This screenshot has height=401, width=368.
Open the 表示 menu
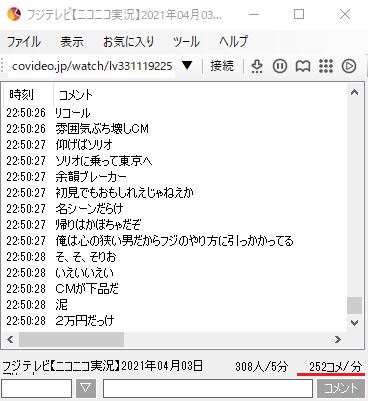click(x=72, y=42)
